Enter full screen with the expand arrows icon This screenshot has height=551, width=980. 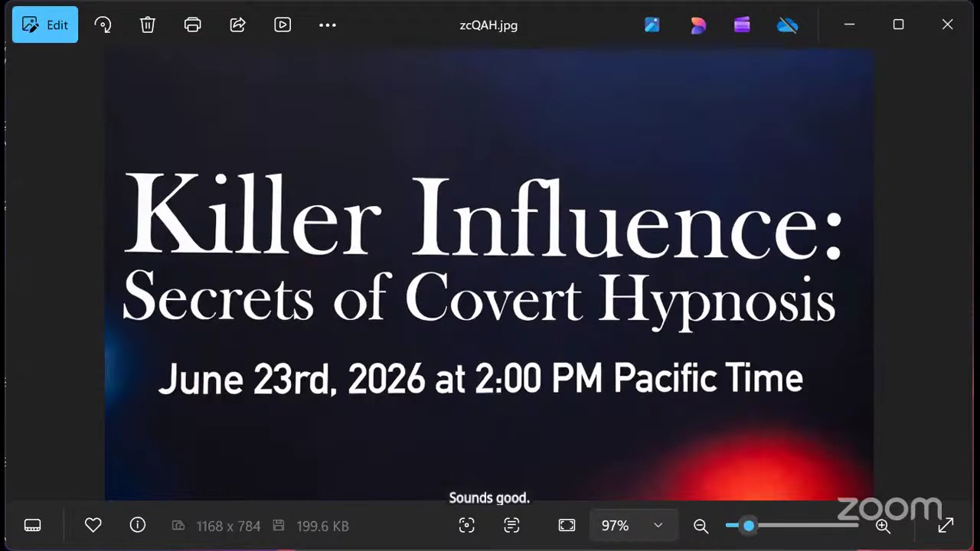pyautogui.click(x=946, y=525)
